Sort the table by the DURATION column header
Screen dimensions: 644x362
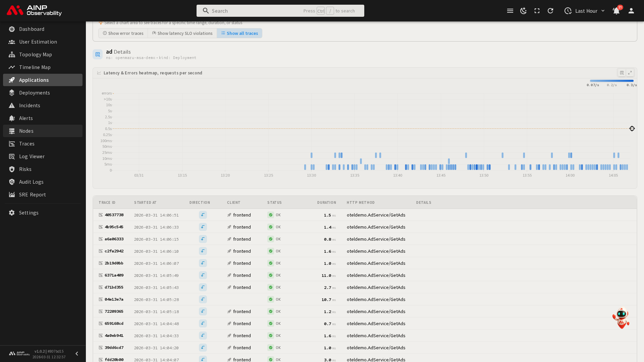[x=326, y=202]
